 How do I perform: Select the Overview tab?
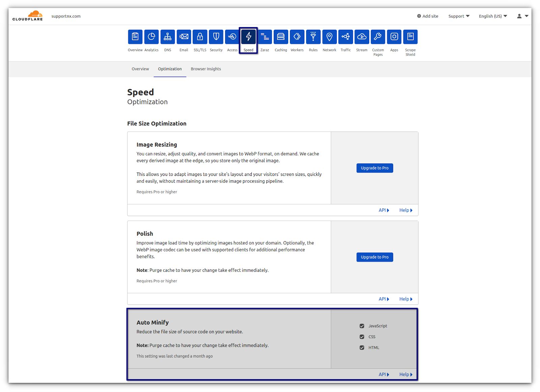click(x=140, y=69)
